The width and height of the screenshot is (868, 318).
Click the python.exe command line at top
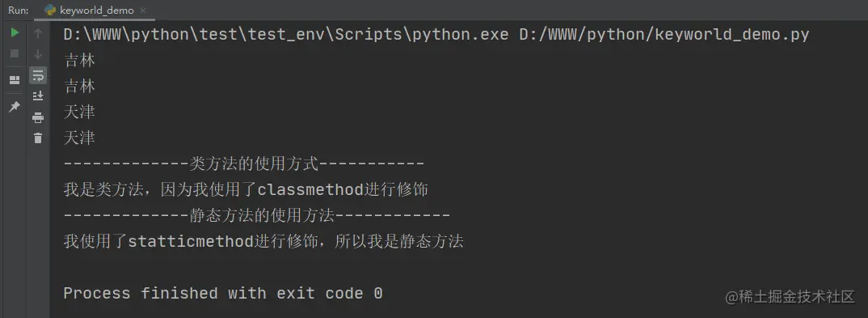click(x=285, y=34)
